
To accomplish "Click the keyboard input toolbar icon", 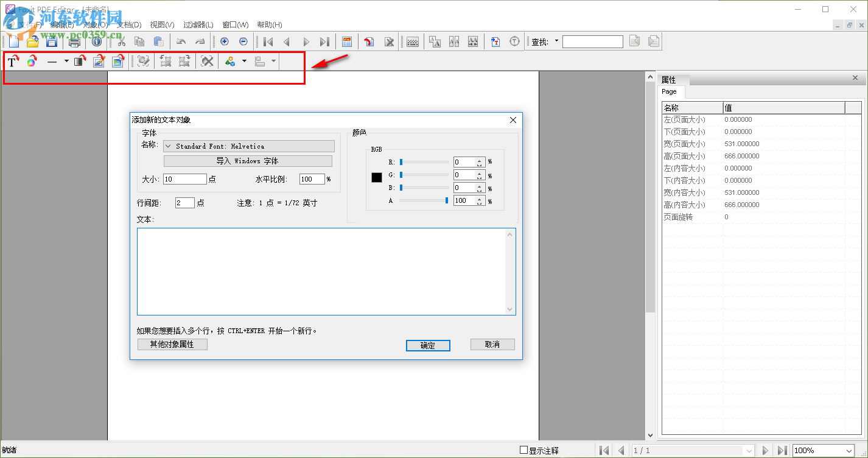I will pyautogui.click(x=412, y=41).
